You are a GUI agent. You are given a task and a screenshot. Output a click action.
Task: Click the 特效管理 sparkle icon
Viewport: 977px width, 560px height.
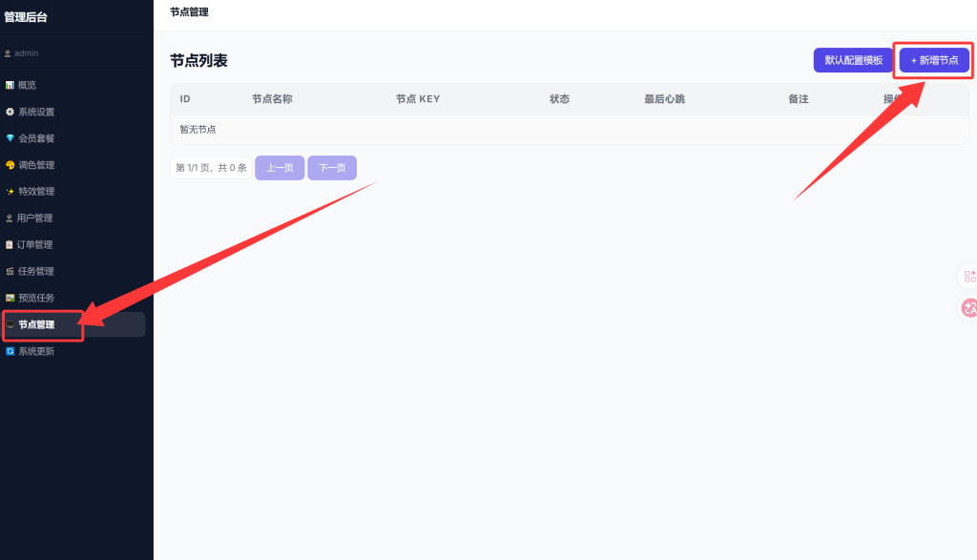click(x=10, y=192)
